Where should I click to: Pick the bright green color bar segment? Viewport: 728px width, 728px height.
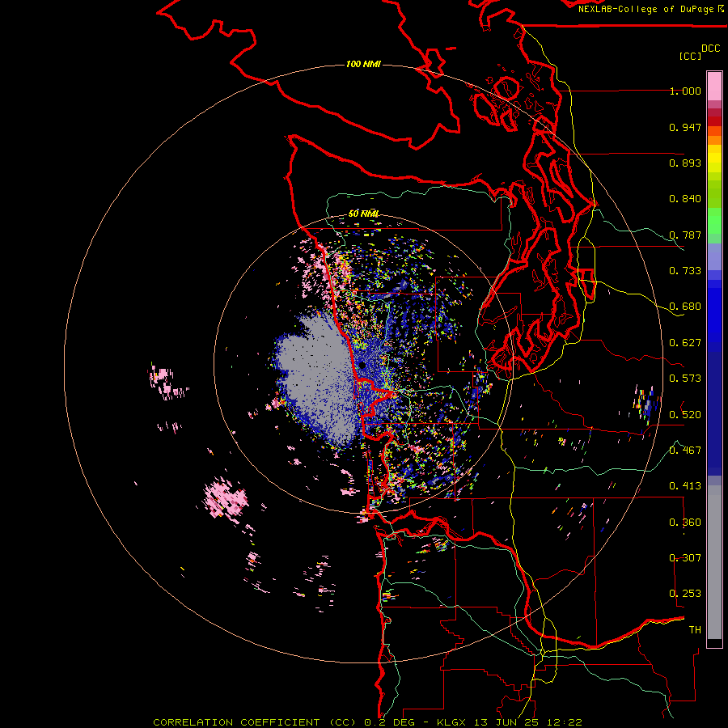714,221
